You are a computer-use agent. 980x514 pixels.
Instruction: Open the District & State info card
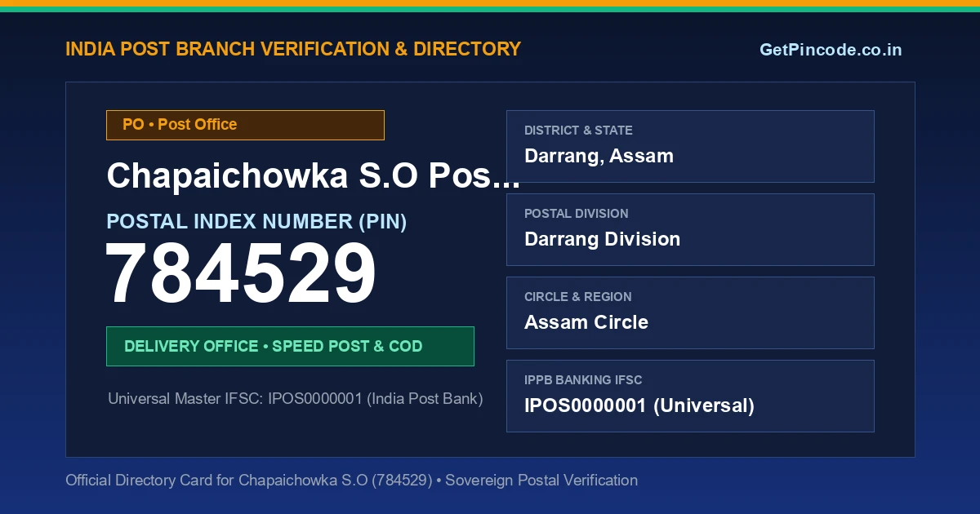point(690,146)
